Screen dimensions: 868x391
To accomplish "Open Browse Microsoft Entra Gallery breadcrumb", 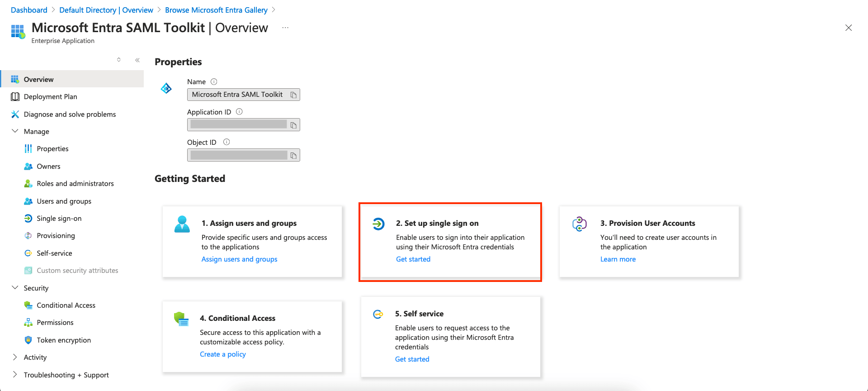I will tap(216, 10).
